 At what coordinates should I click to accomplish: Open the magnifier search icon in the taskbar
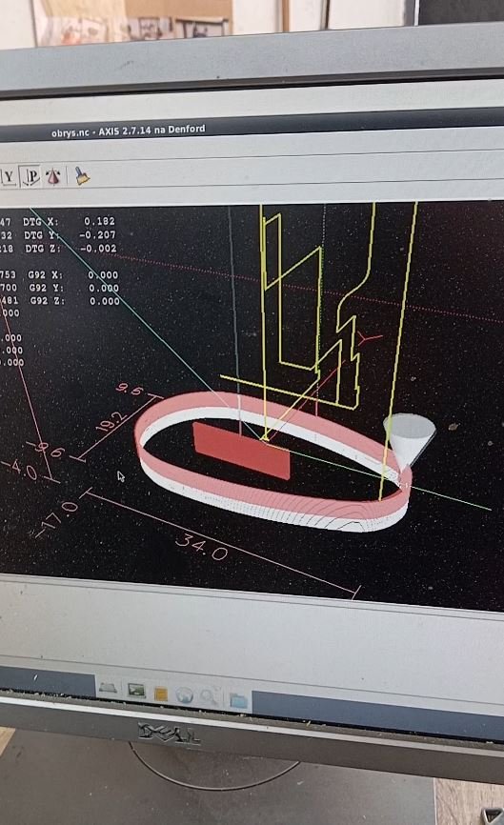[x=210, y=697]
